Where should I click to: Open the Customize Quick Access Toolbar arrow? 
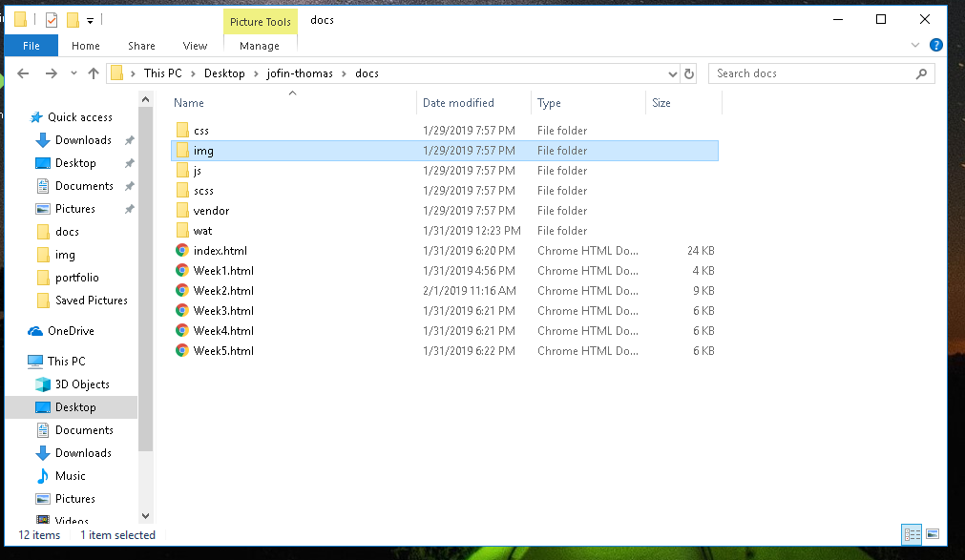pos(90,21)
